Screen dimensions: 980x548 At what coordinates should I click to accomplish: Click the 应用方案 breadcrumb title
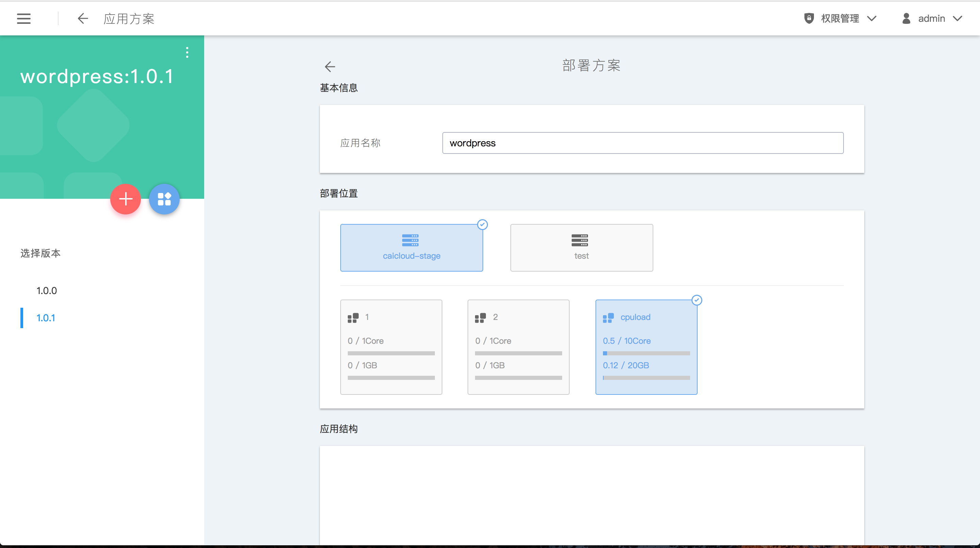(x=129, y=18)
